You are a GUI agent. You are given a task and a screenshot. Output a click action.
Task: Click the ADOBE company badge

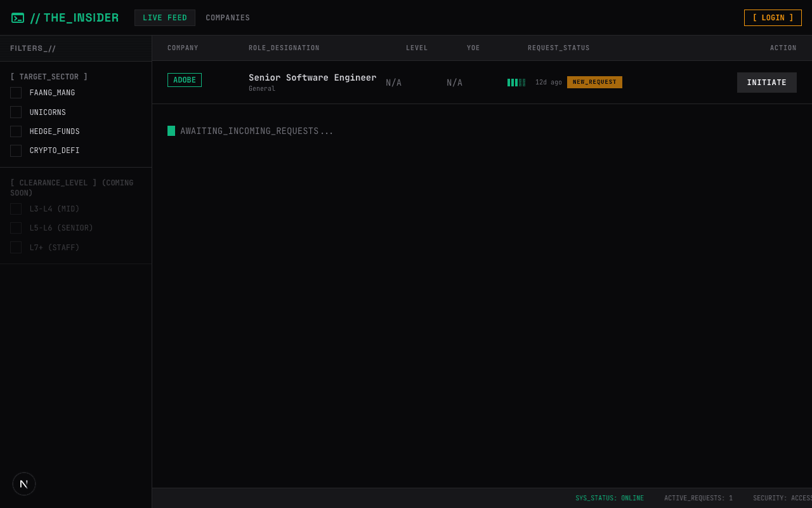coord(184,80)
